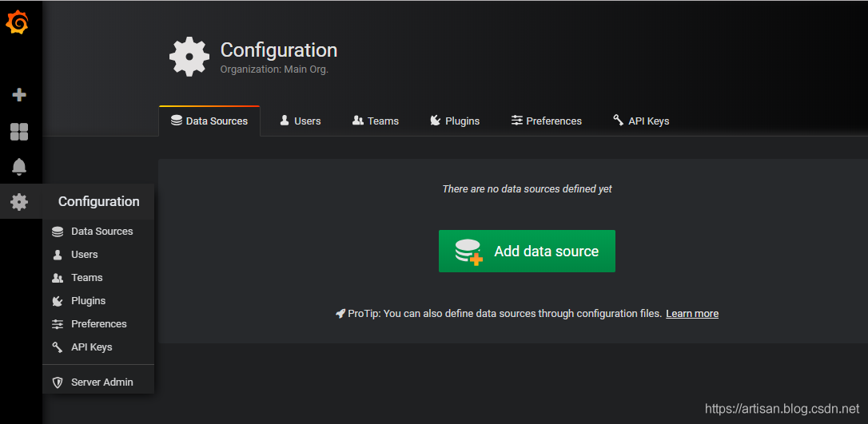Switch to the Teams tab
This screenshot has height=424, width=868.
[376, 121]
